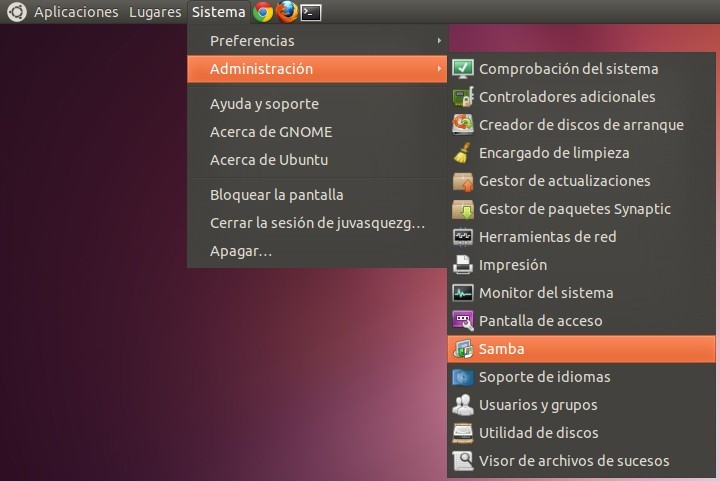Screen dimensions: 720x481
Task: Click the Pantalla de acceso icon
Action: pyautogui.click(x=463, y=321)
